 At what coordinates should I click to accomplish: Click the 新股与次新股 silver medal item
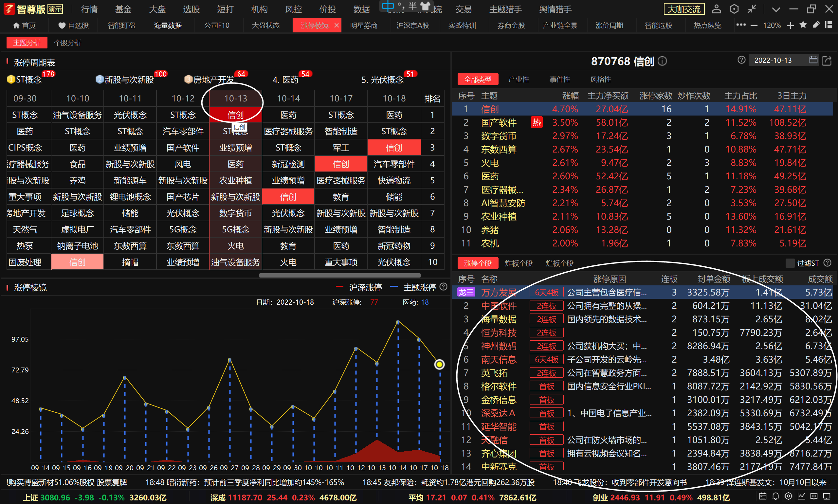(125, 80)
